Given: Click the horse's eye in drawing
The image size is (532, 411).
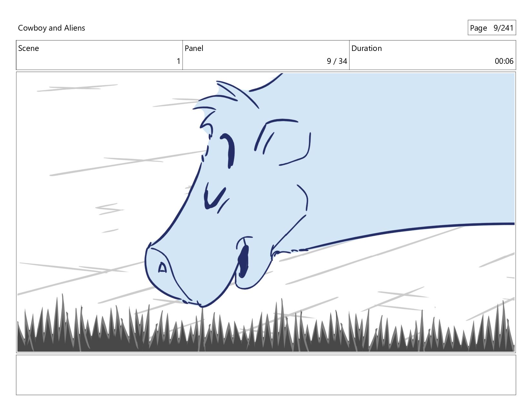Looking at the screenshot, I should (x=229, y=151).
